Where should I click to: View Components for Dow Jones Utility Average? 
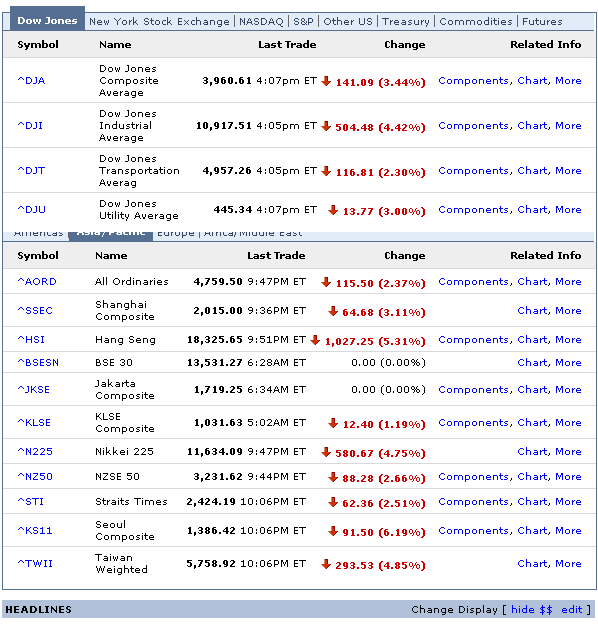point(473,210)
